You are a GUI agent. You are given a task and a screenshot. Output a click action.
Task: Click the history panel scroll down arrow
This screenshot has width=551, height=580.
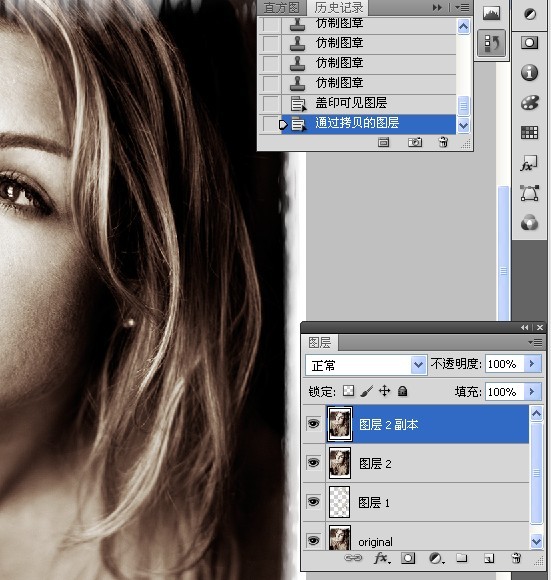(x=463, y=126)
